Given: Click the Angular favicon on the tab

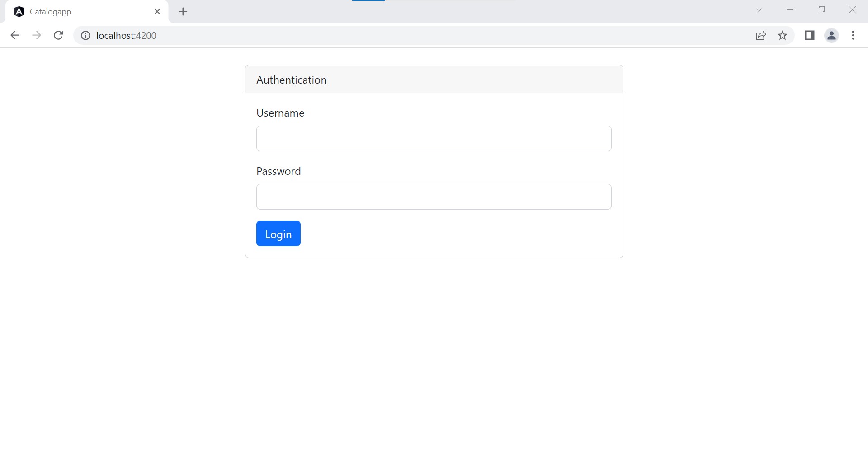Looking at the screenshot, I should (x=19, y=11).
